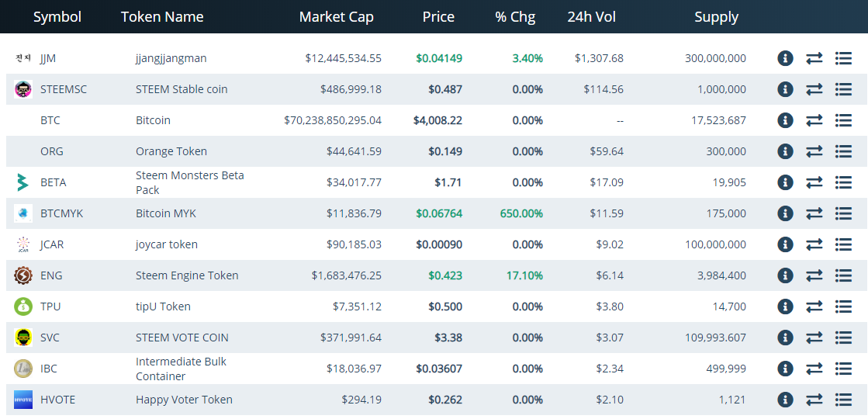868x419 pixels.
Task: Click the joycar token name
Action: coord(167,244)
